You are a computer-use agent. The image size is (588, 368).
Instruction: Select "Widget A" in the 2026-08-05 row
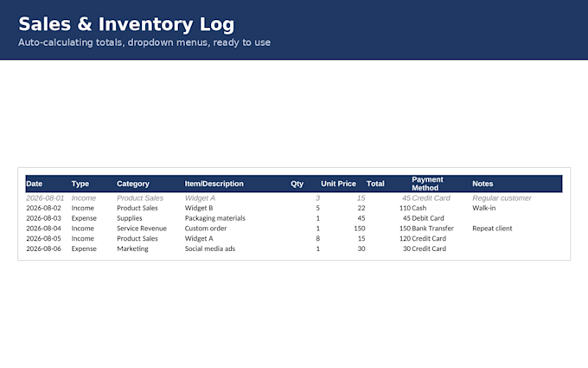[x=199, y=238]
